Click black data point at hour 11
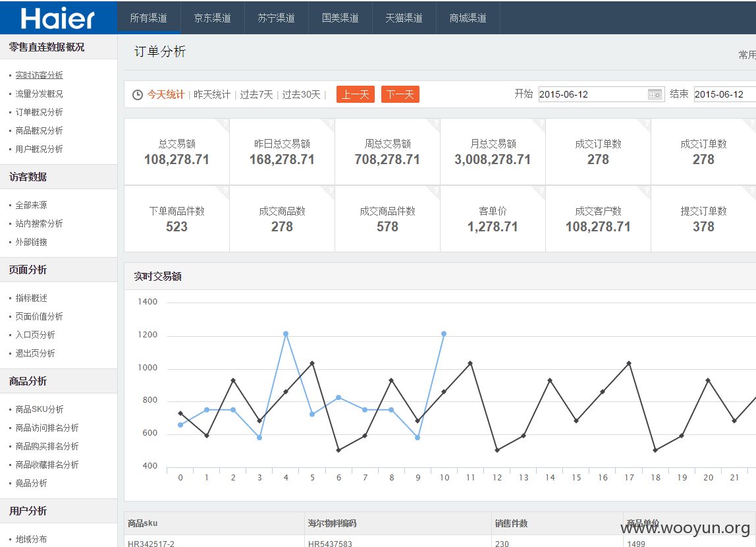 coord(470,363)
